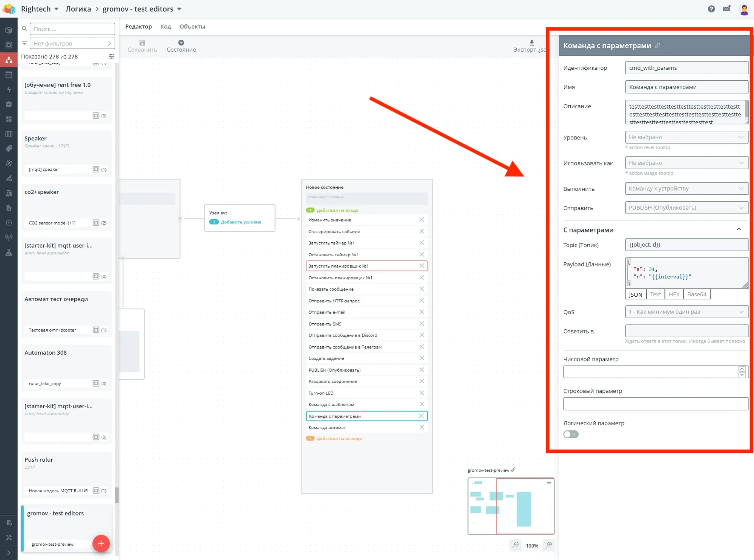Switch to the Код tab

tap(166, 26)
